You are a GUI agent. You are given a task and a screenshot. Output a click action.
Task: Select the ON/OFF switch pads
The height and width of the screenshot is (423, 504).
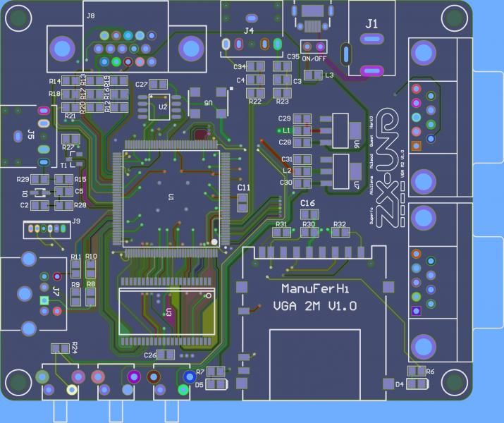click(314, 47)
